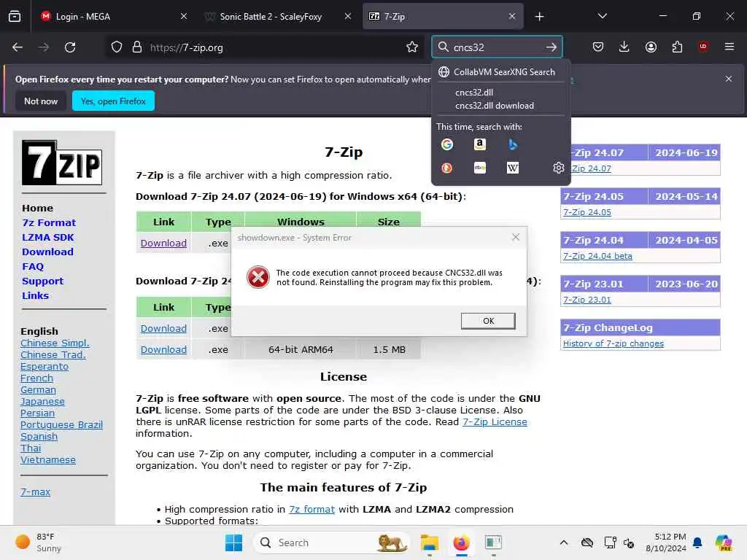This screenshot has width=747, height=560.
Task: Reload the current page
Action: point(70,47)
